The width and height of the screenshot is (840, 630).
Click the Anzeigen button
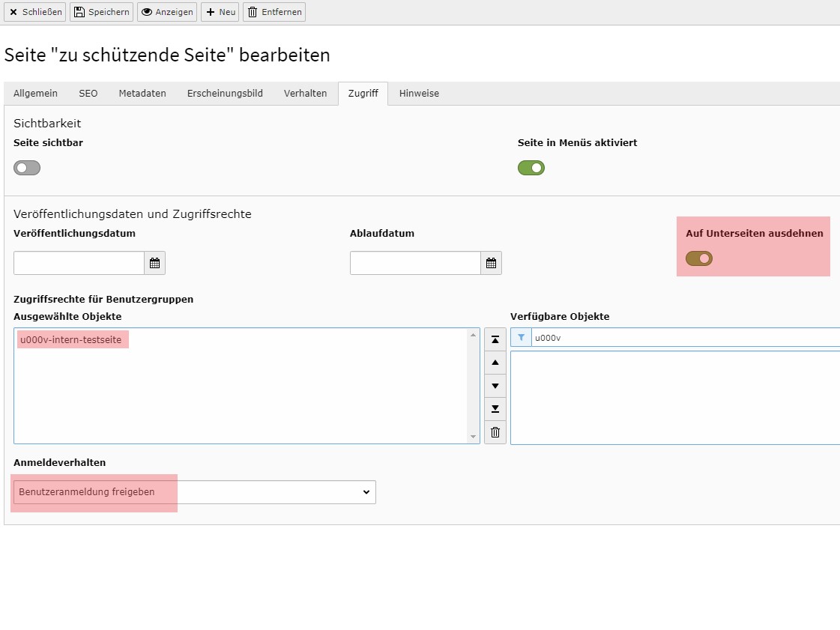point(167,12)
